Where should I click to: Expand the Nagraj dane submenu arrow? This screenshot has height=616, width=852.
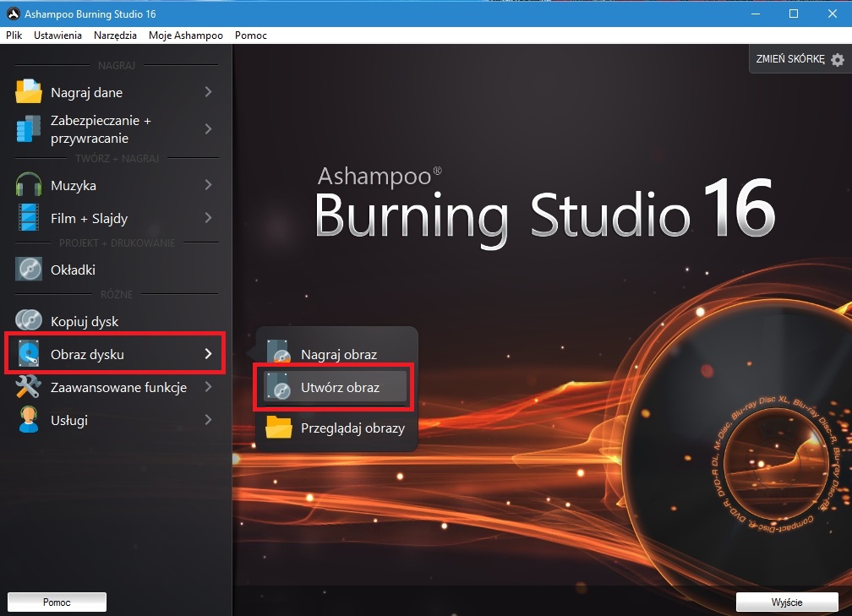coord(208,92)
